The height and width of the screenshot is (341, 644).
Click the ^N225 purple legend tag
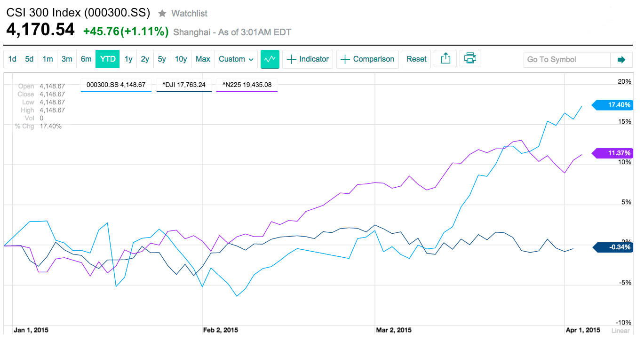(247, 85)
